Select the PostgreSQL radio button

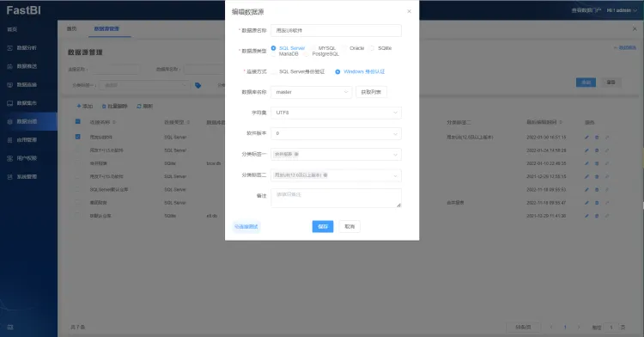[x=307, y=54]
